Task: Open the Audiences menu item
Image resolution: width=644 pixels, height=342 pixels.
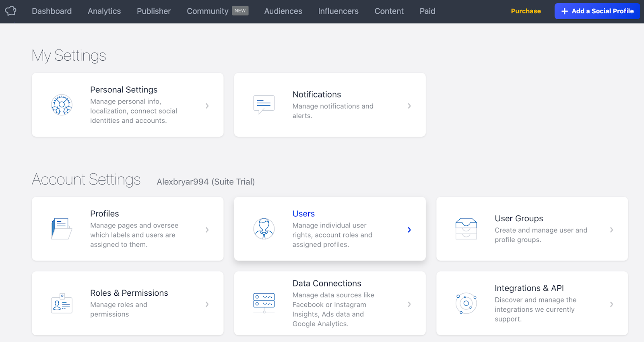Action: point(283,11)
